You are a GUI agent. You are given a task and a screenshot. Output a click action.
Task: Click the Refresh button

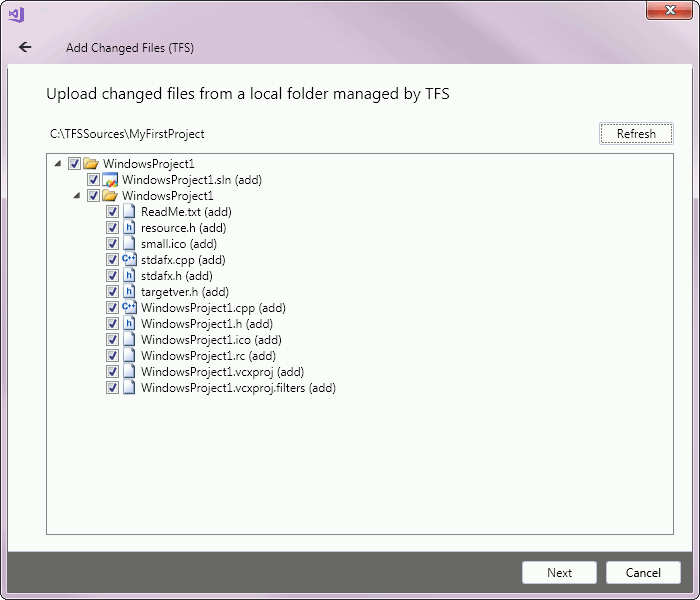636,134
